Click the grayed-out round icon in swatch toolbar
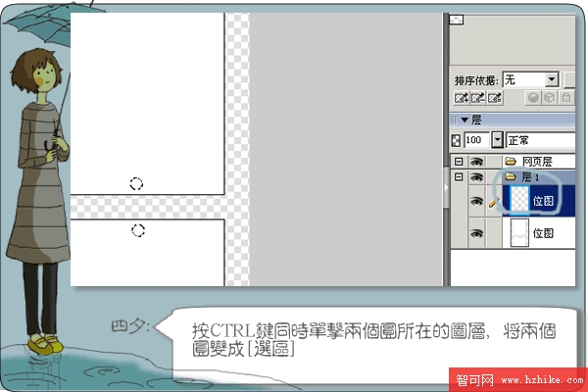The image size is (588, 392). [x=533, y=98]
